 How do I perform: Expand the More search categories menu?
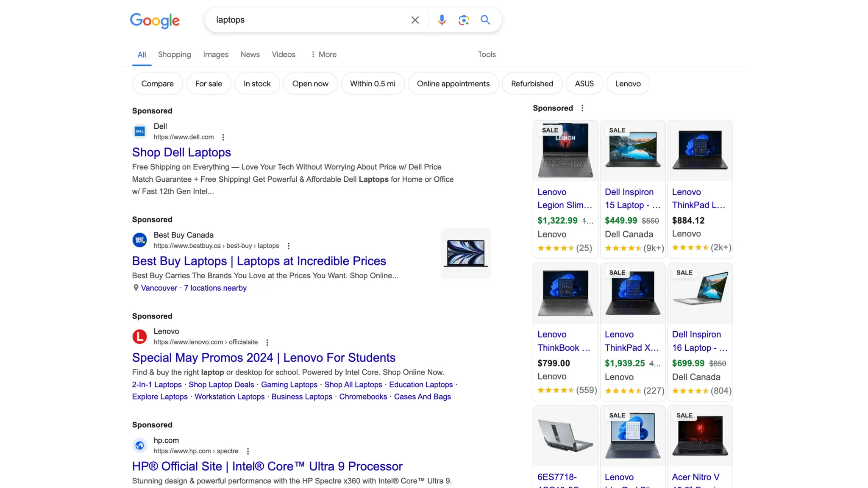(x=324, y=55)
